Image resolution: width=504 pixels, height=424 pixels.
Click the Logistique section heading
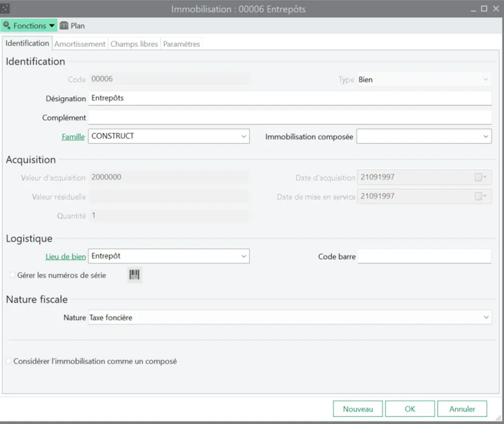pos(29,238)
